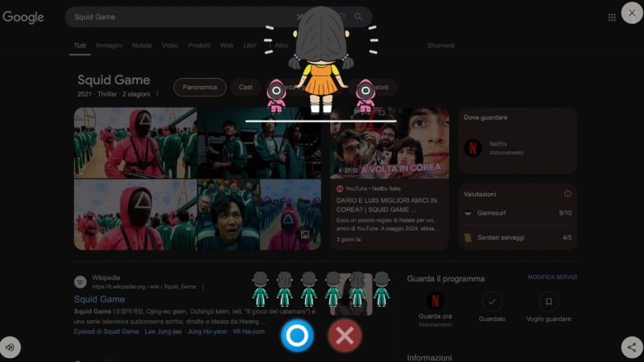
Task: Click the search magnifier icon
Action: (x=358, y=17)
